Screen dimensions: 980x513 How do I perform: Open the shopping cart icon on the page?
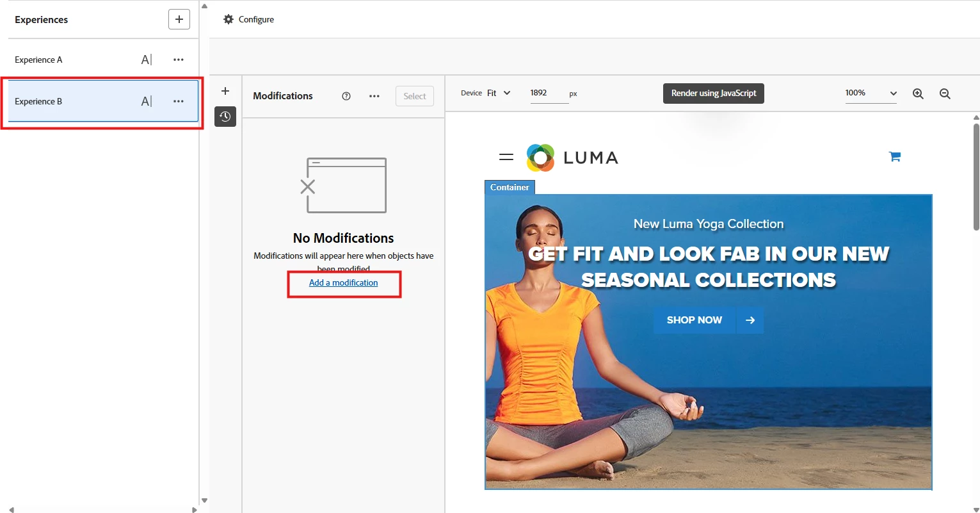[895, 156]
